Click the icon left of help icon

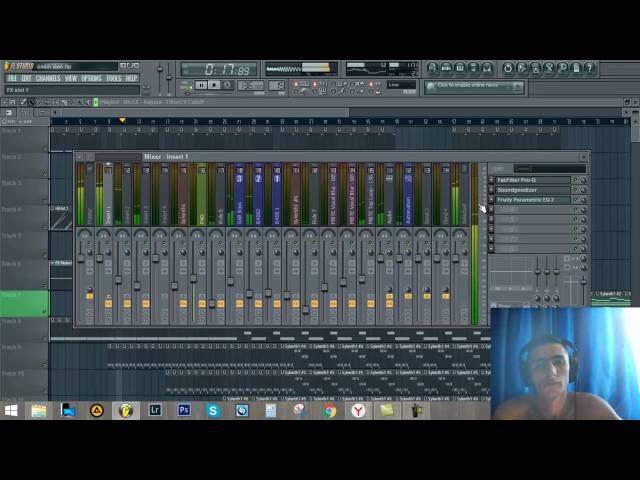pos(576,68)
